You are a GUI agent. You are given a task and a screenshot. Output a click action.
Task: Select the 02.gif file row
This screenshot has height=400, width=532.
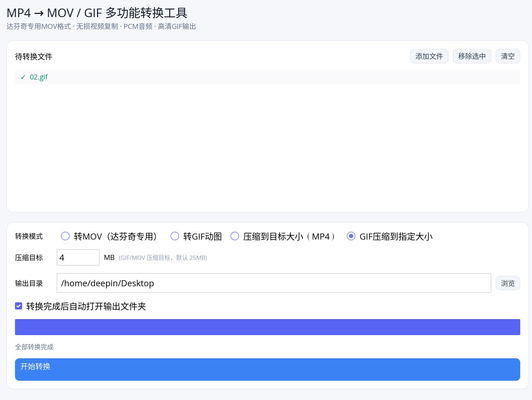[x=267, y=77]
